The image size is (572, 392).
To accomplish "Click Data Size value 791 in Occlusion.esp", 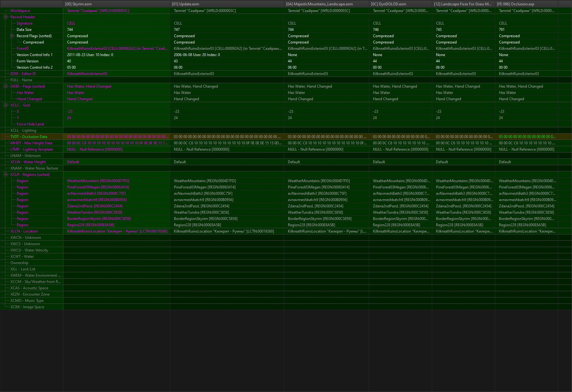I will coord(502,30).
